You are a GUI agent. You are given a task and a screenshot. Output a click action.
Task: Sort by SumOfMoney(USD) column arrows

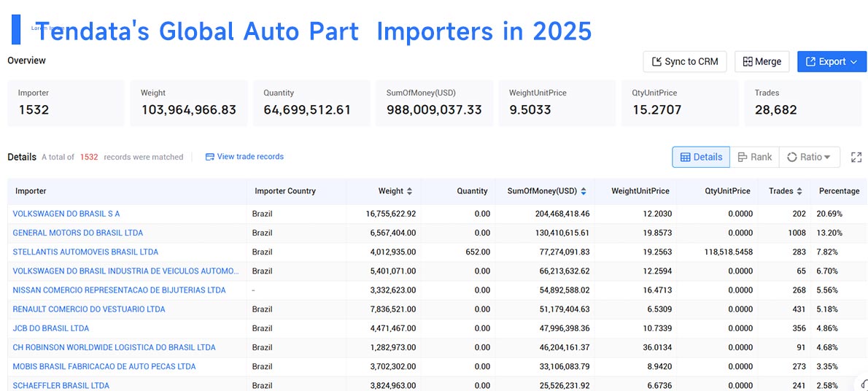[x=584, y=191]
